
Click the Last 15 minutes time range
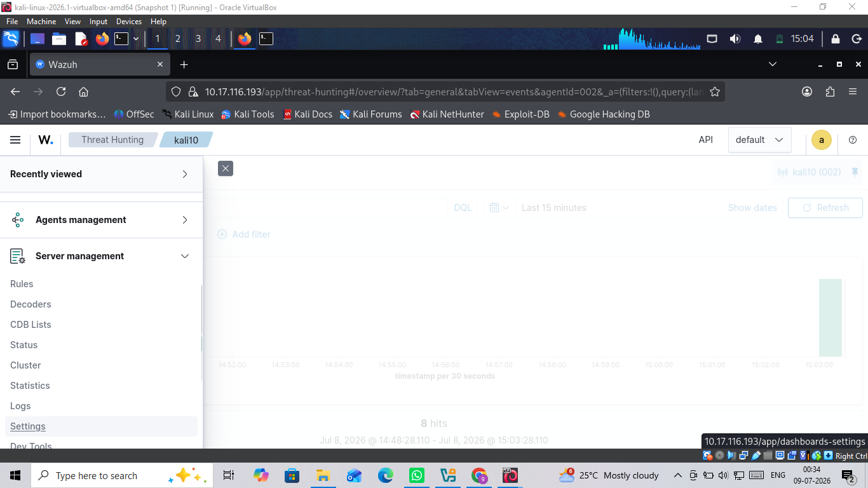553,208
